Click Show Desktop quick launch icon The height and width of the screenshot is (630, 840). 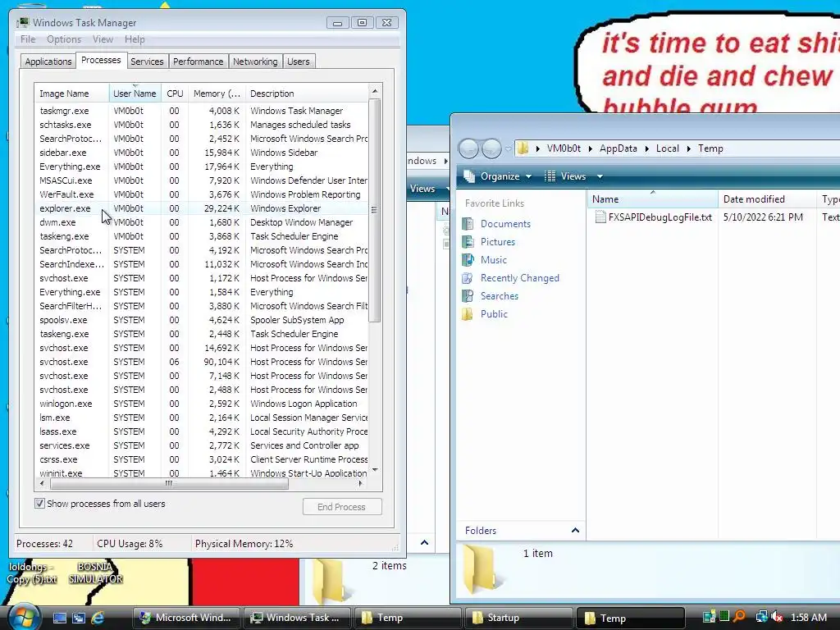pos(59,618)
